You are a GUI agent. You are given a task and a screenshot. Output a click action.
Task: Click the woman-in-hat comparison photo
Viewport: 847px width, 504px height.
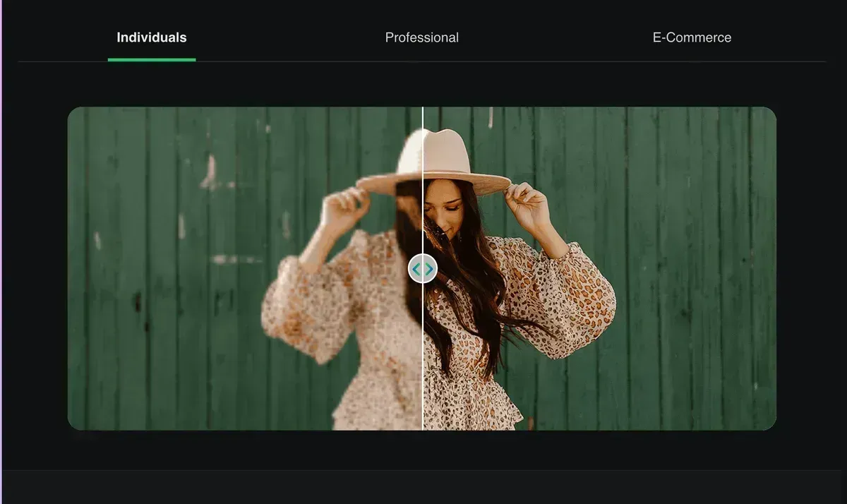422,268
